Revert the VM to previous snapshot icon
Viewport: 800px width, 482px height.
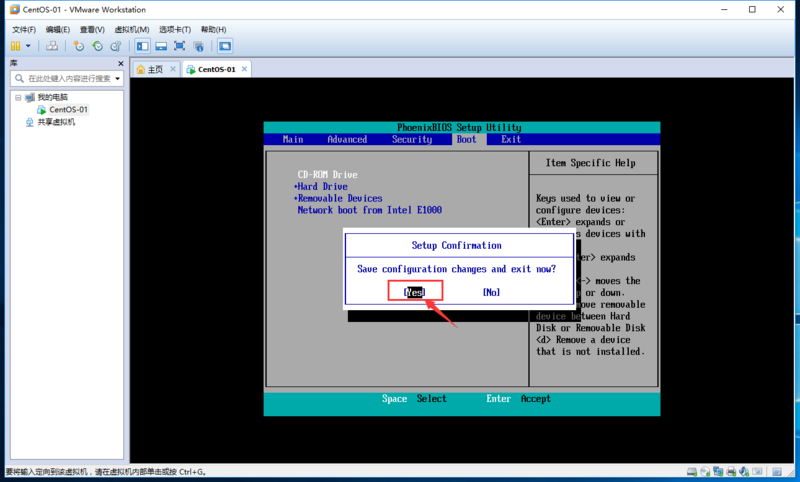(x=97, y=46)
